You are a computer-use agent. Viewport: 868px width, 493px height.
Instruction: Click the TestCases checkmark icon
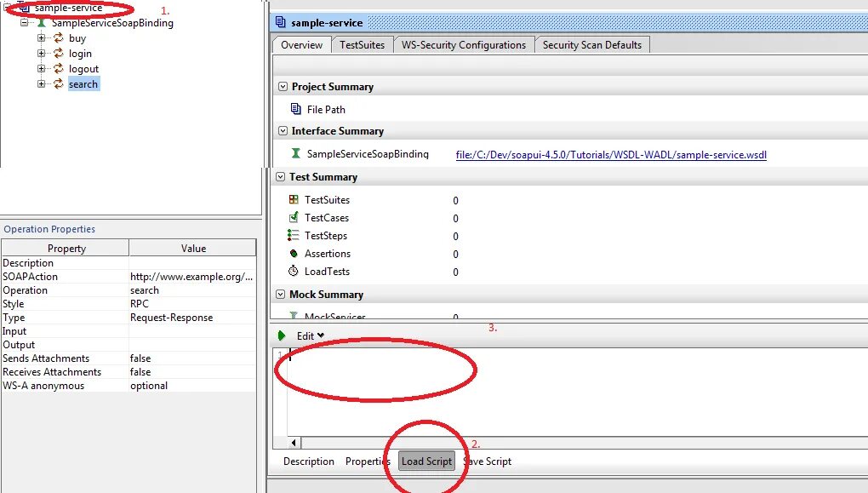(x=294, y=217)
